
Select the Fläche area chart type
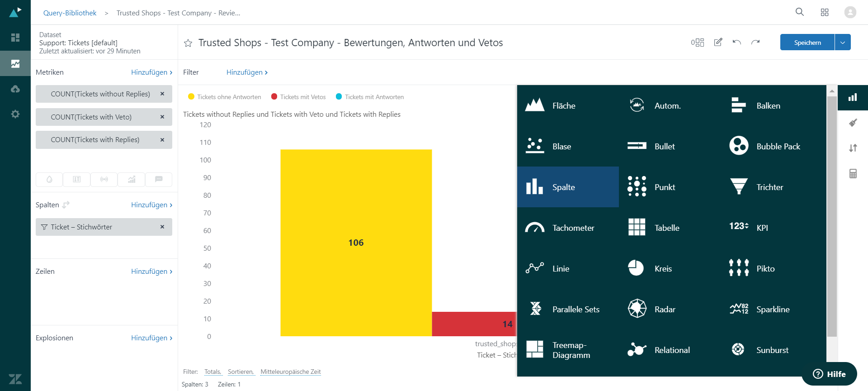tap(568, 105)
